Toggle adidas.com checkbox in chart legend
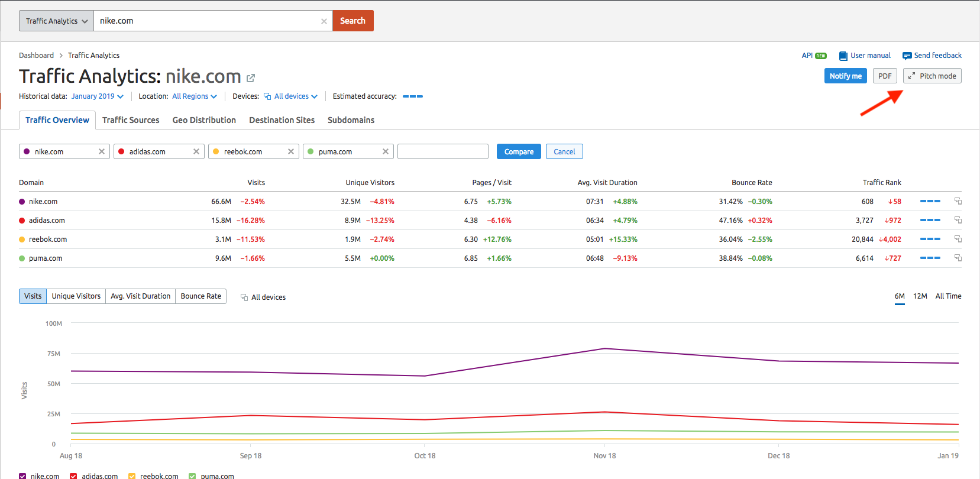 tap(73, 475)
